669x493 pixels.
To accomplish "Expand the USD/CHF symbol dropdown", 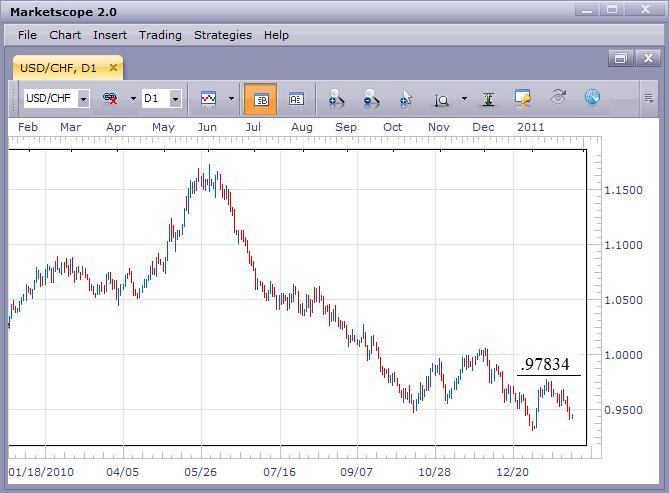I will coord(84,99).
